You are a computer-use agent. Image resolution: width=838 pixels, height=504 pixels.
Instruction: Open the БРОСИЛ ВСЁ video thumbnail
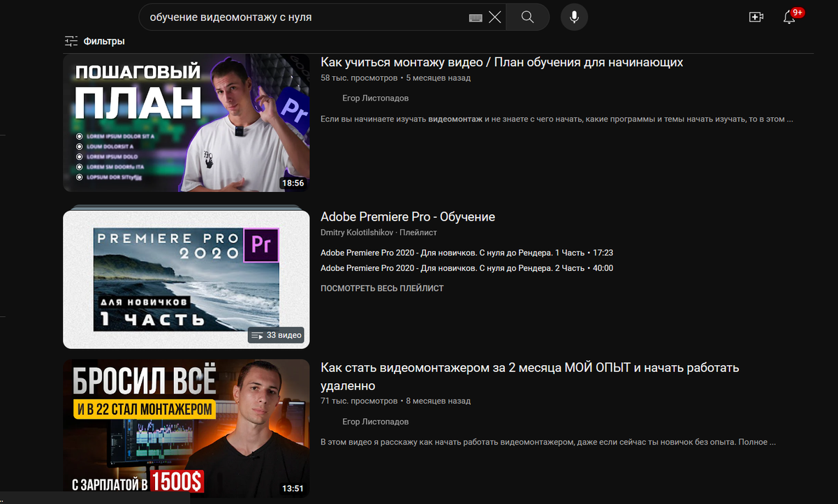click(186, 429)
